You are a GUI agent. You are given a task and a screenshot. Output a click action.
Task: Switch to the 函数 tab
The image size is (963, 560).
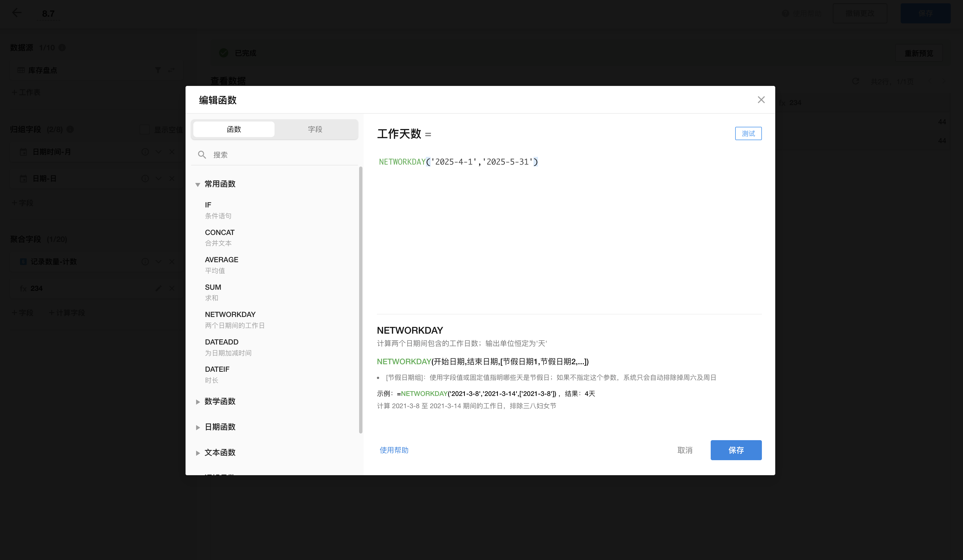[x=234, y=129]
